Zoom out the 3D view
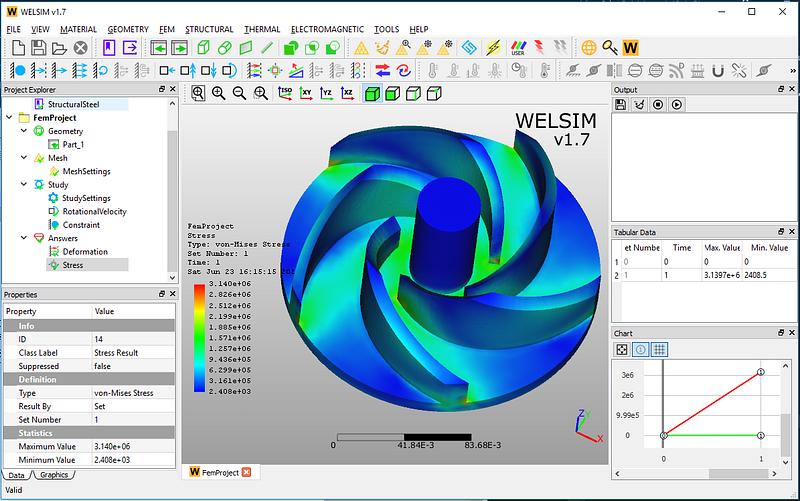 (239, 93)
